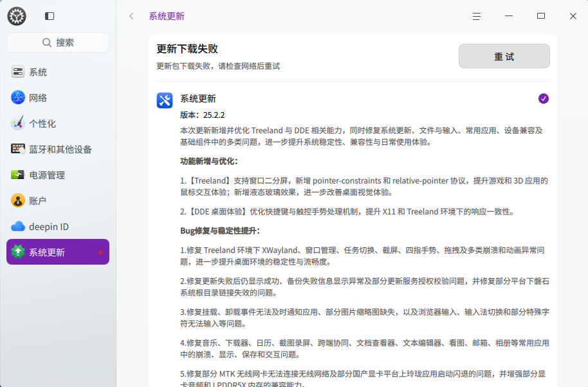The height and width of the screenshot is (387, 588).
Task: Click the 个性化 paint icon
Action: 17,123
